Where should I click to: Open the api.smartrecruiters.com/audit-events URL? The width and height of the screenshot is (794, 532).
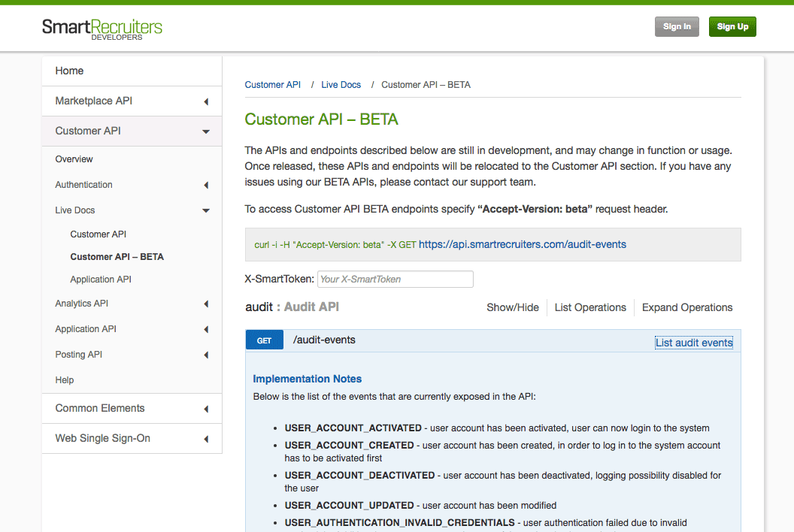pos(522,244)
